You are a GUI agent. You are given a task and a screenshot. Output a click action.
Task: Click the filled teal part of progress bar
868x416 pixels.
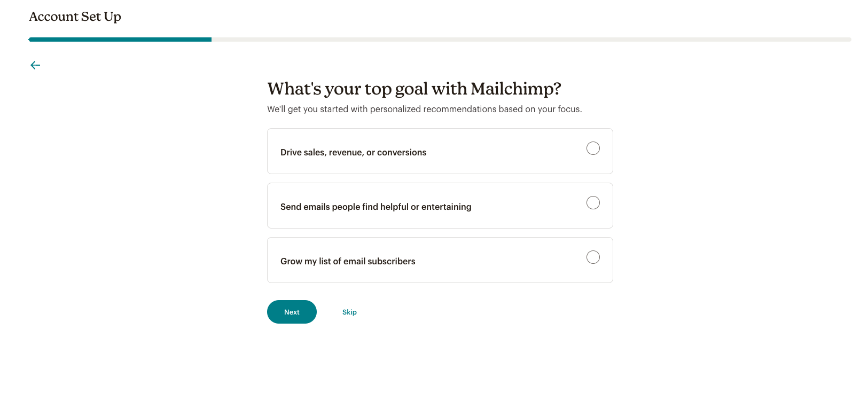pyautogui.click(x=120, y=40)
